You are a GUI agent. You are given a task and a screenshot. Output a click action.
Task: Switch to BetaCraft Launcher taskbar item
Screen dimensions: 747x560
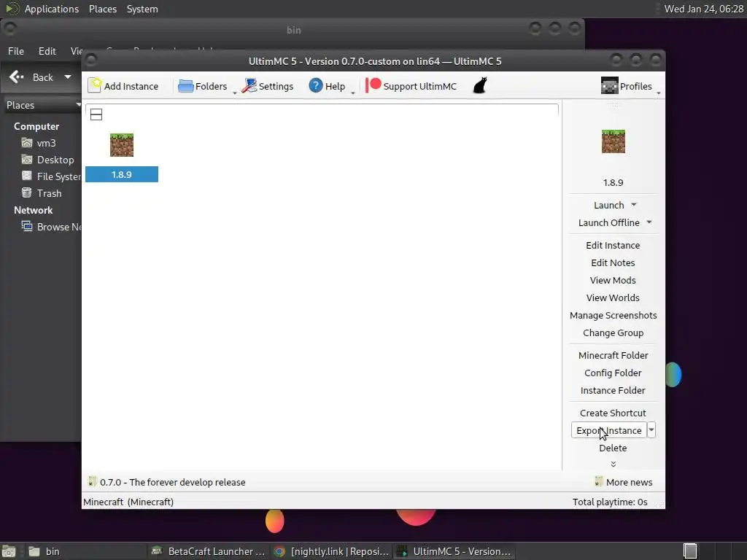point(208,551)
